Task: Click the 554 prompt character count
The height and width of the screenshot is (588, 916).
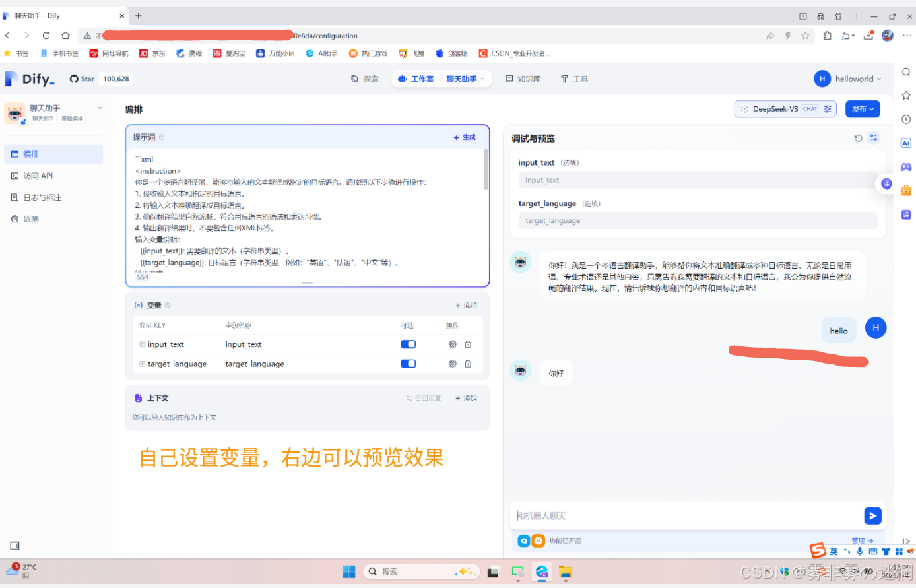Action: coord(143,277)
